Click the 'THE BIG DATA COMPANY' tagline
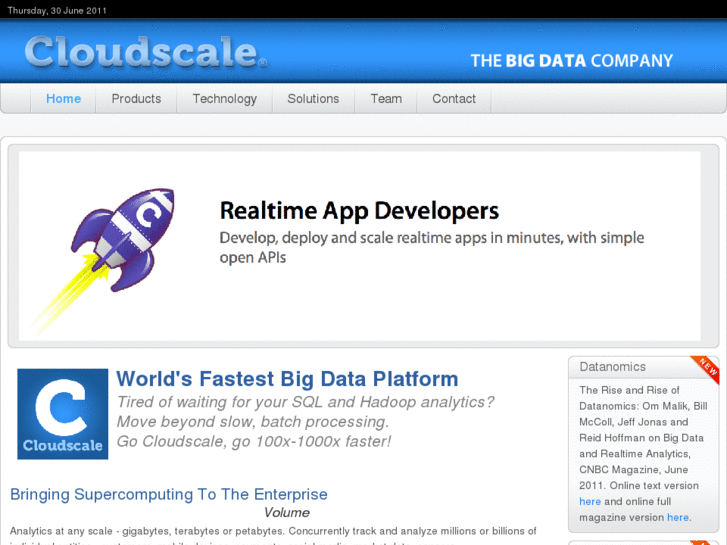This screenshot has height=545, width=727. click(x=572, y=61)
